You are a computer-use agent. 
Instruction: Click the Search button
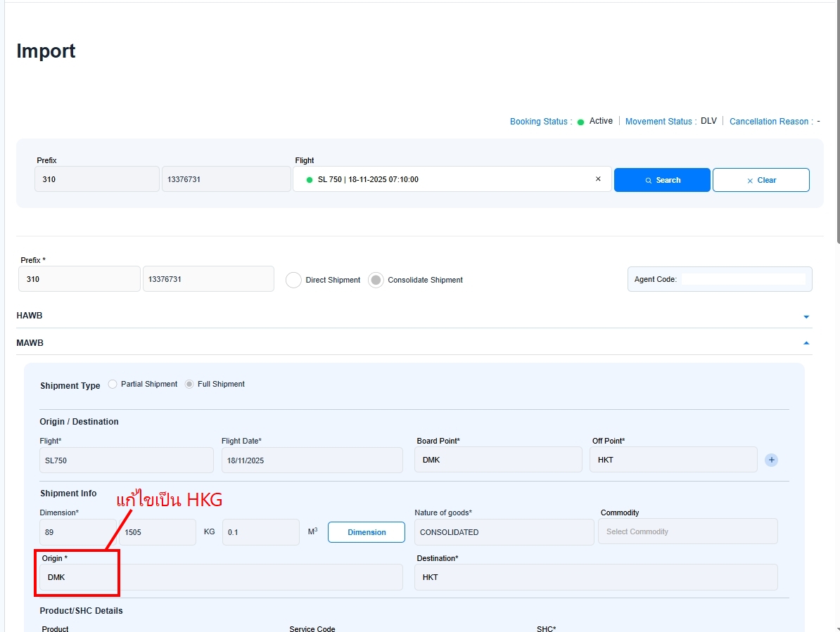pos(662,180)
